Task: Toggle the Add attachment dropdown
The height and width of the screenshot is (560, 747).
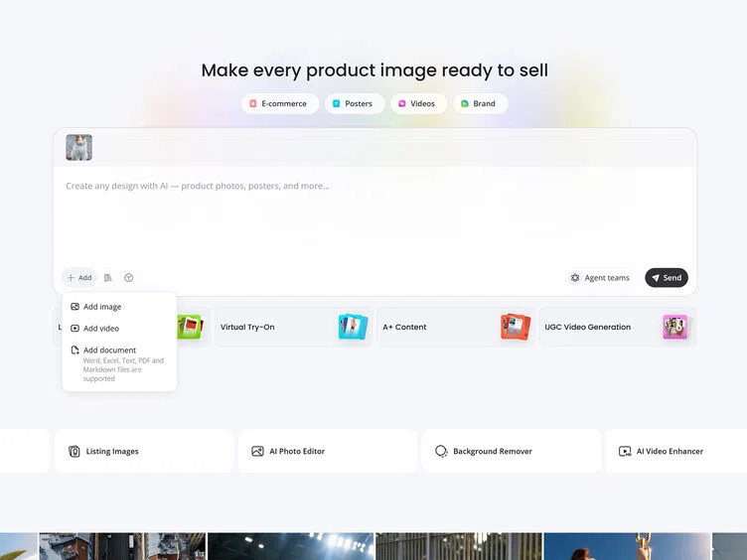Action: (79, 278)
